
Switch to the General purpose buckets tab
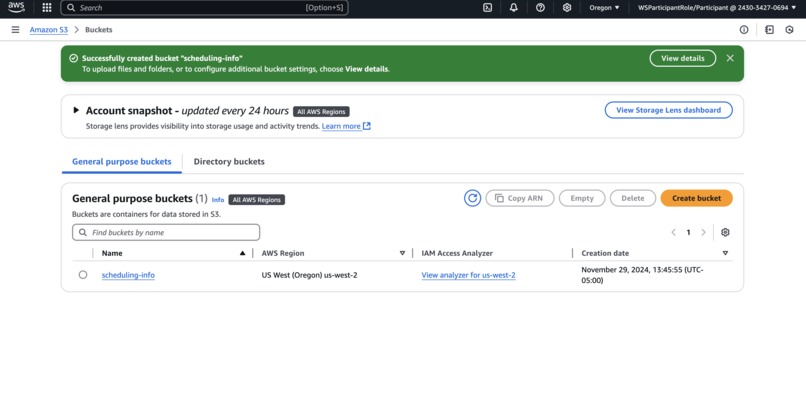[122, 161]
